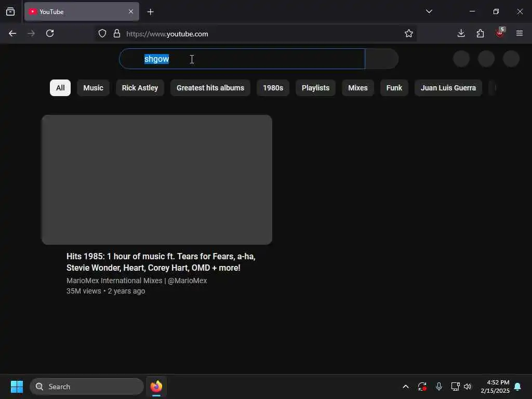This screenshot has width=532, height=399.
Task: Open the notifications bell
Action: coord(517,387)
